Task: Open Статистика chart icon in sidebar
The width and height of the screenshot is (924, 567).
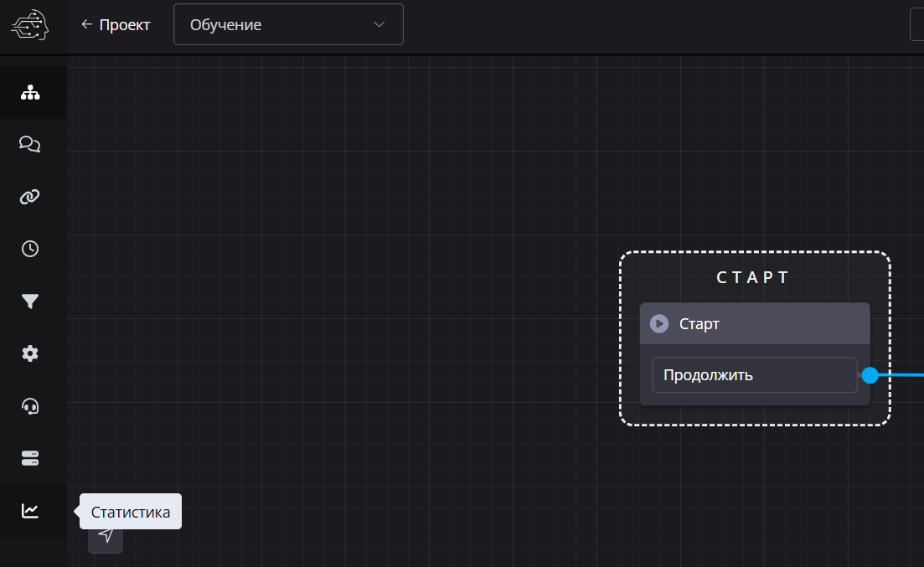Action: 30,511
